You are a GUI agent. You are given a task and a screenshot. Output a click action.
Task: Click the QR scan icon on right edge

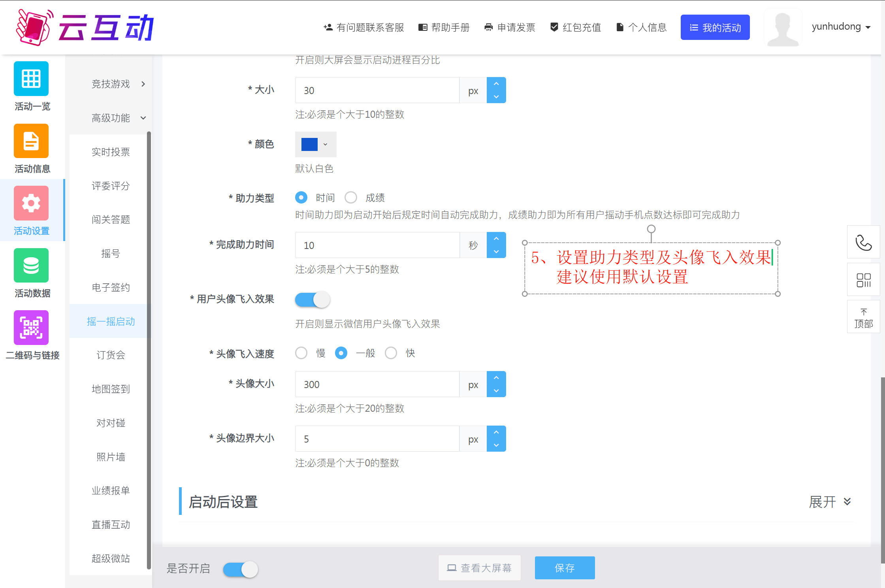863,280
